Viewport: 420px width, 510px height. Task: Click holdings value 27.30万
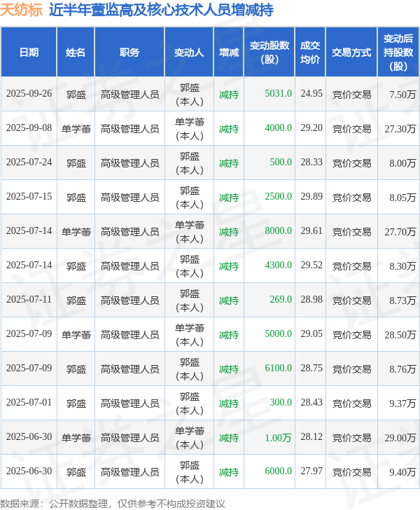coord(400,129)
